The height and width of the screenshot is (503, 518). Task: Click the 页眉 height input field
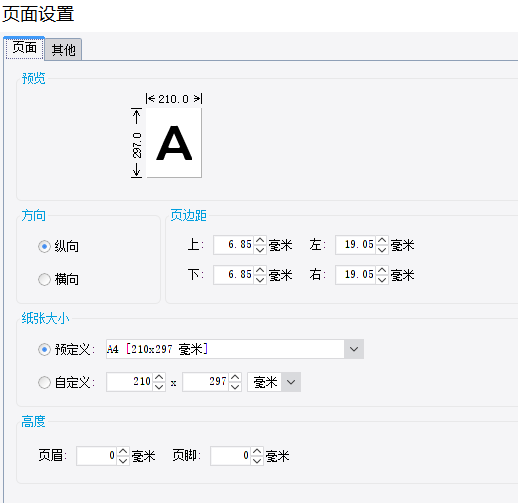tap(97, 456)
